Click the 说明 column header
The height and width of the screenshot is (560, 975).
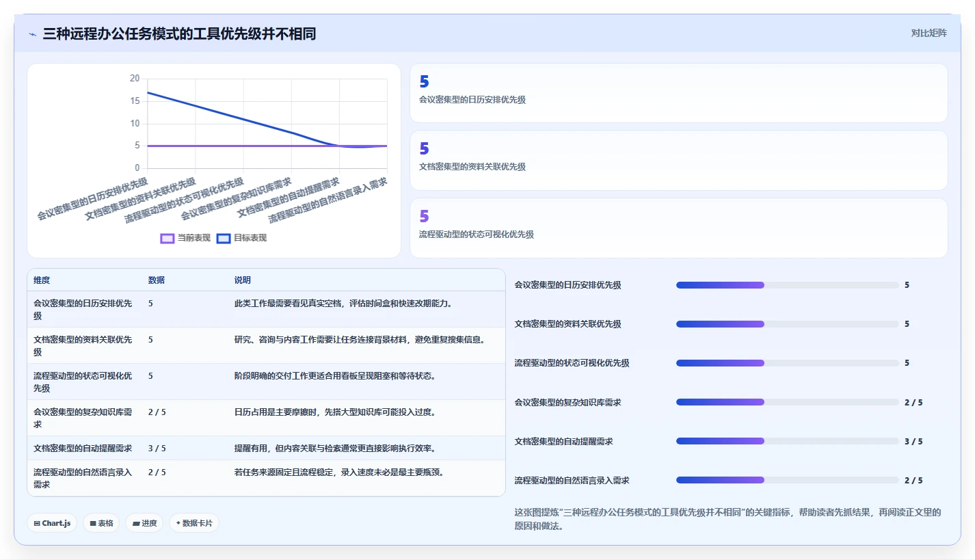point(243,280)
